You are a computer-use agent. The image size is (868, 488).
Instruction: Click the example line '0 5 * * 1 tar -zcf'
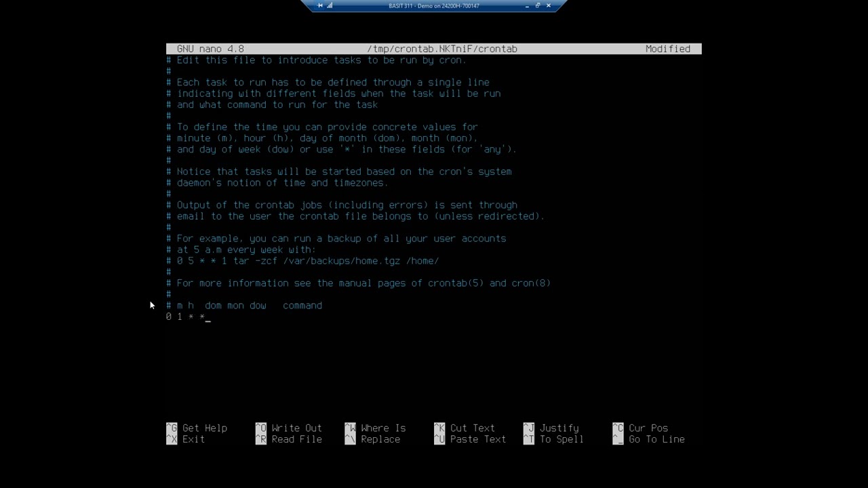pos(302,261)
